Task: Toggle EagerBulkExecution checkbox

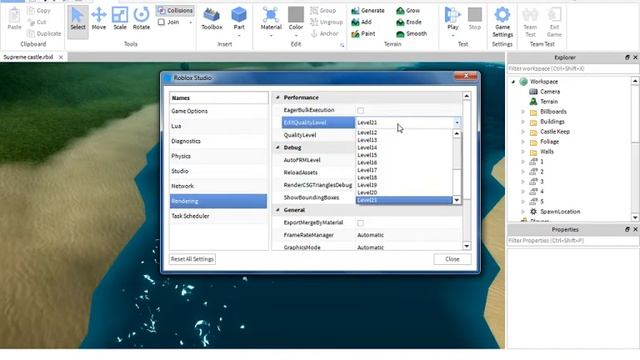Action: (x=360, y=110)
